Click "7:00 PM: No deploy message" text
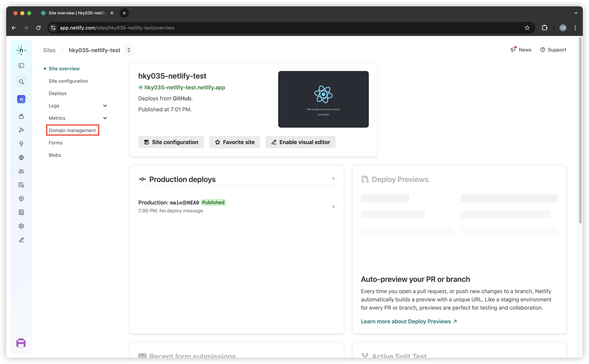Image resolution: width=589 pixels, height=364 pixels. pyautogui.click(x=170, y=211)
